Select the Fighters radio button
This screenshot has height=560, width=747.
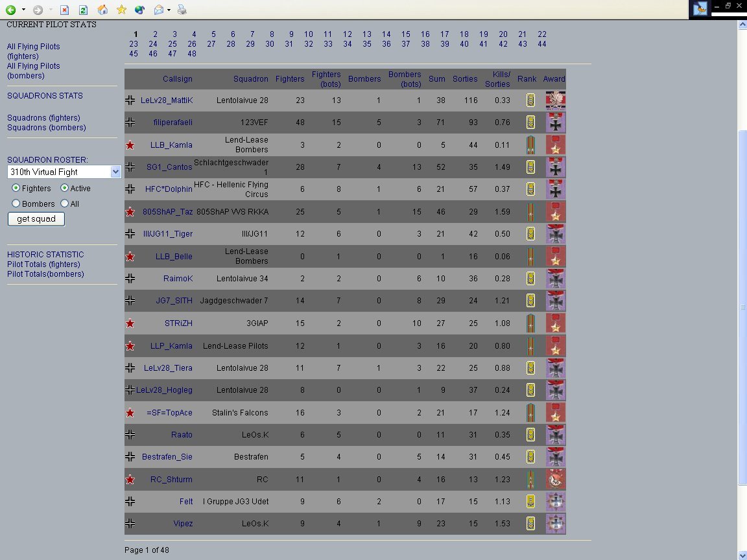[16, 188]
